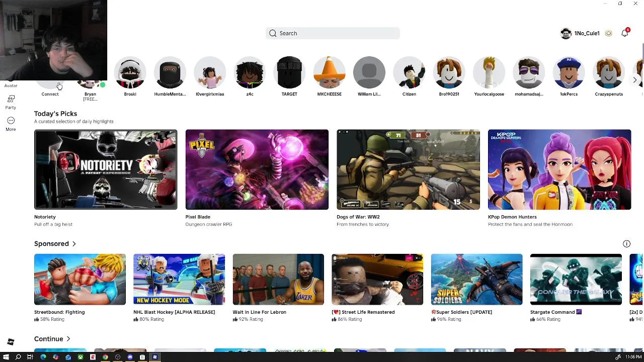This screenshot has width=644, height=362.
Task: Open NHL Blast Hockey thumbnail
Action: point(179,280)
